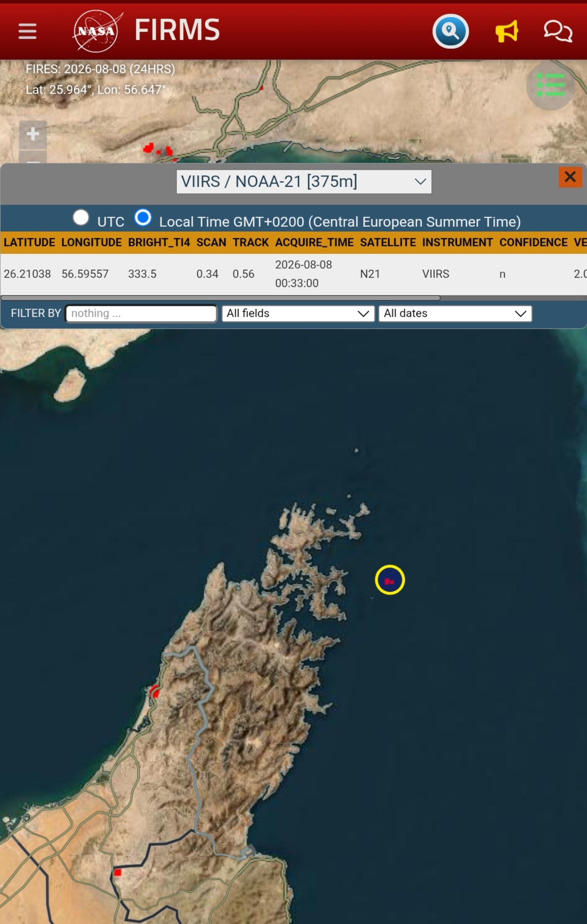This screenshot has height=924, width=587.
Task: Click the brightness value 333.5
Action: pyautogui.click(x=142, y=274)
